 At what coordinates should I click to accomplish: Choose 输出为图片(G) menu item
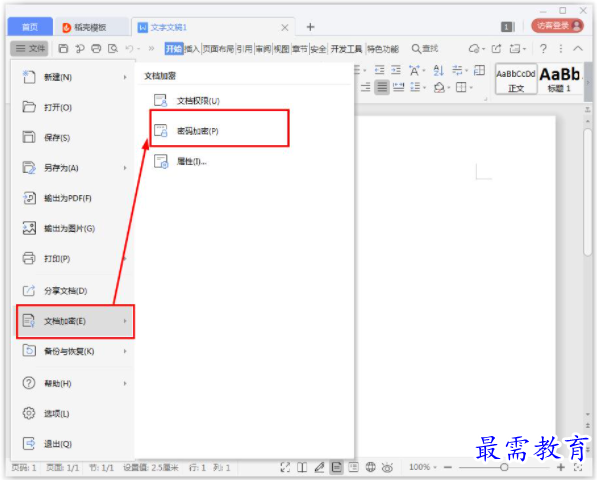73,228
